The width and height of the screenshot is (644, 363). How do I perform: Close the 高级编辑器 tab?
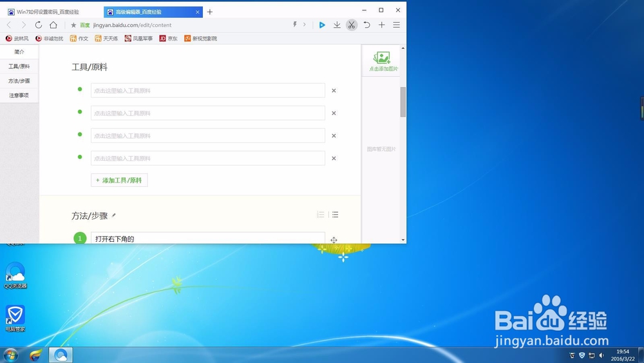[x=198, y=12]
